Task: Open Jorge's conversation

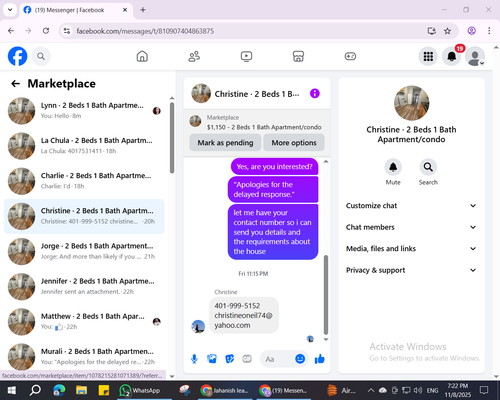Action: (x=84, y=251)
